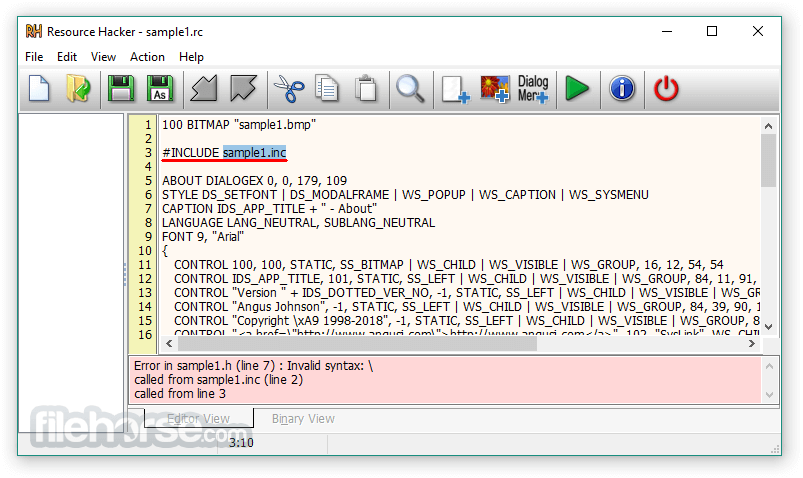
Task: Save the file with the green floppy icon
Action: coord(121,89)
